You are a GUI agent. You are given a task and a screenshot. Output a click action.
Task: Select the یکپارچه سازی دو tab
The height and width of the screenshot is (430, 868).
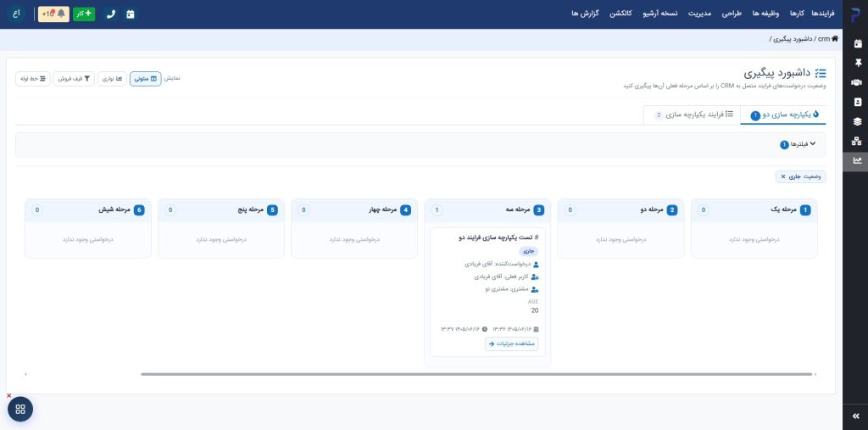(x=783, y=114)
